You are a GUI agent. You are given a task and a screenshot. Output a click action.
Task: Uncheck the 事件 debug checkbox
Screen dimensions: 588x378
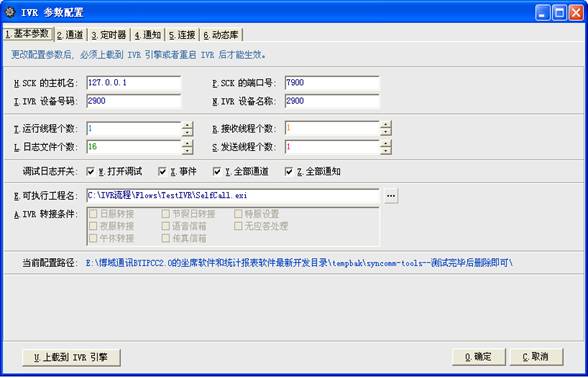(x=162, y=172)
